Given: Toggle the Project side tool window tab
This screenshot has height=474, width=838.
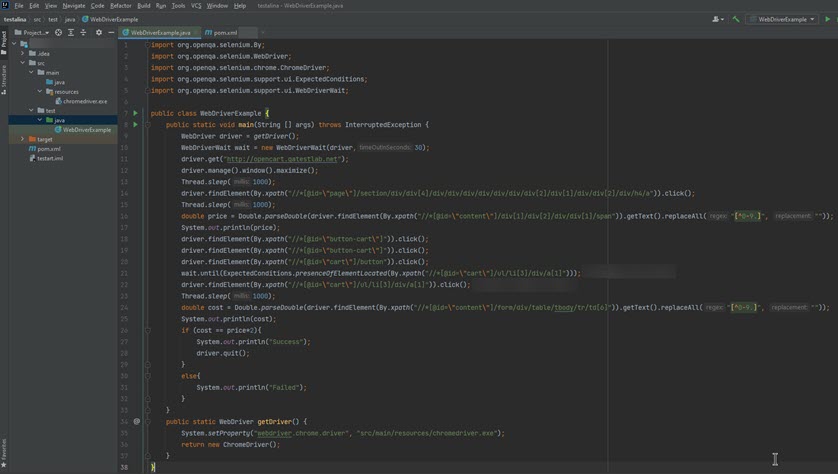Looking at the screenshot, I should (4, 42).
